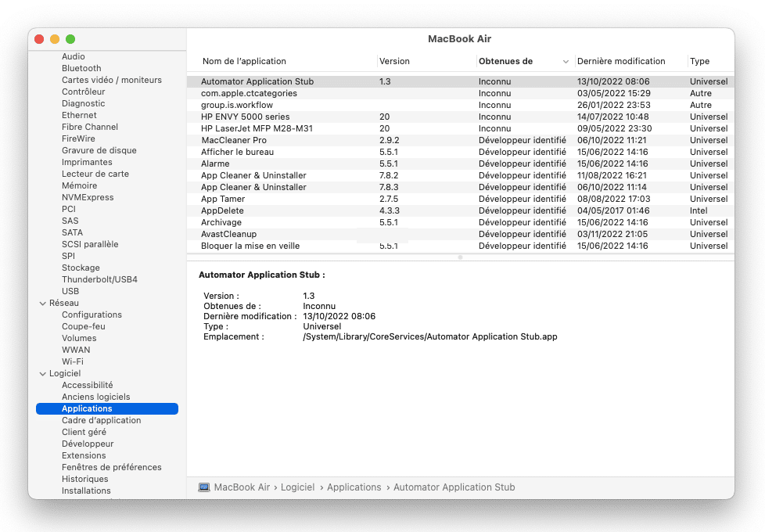Select the AppDelete row in the list
This screenshot has height=532, width=765.
[x=222, y=210]
